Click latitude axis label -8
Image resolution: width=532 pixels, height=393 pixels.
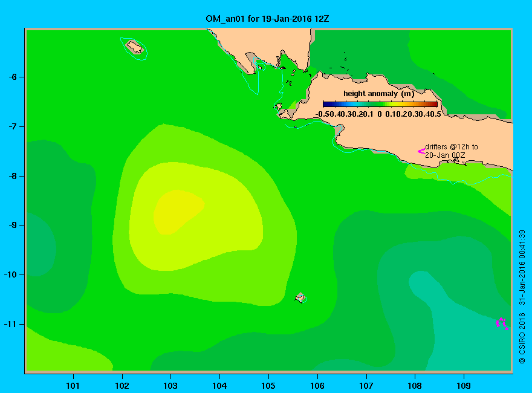[x=13, y=176]
